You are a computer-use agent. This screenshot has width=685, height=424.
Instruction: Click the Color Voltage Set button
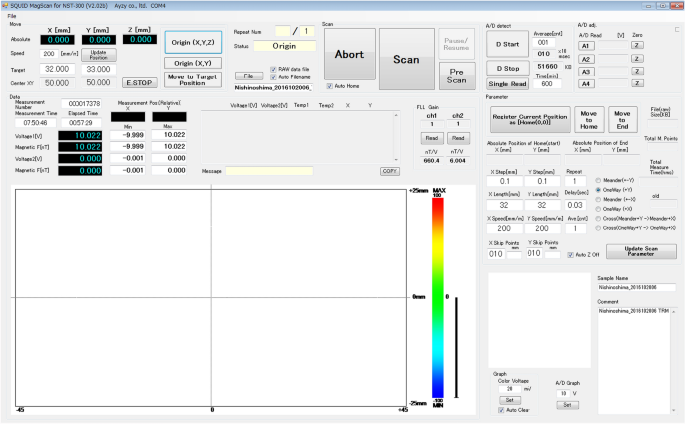point(509,400)
